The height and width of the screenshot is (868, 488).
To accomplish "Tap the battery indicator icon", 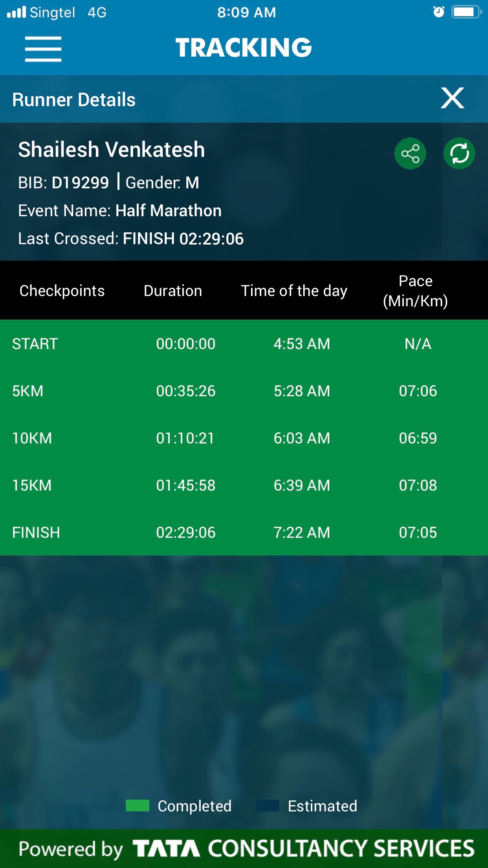I will [x=466, y=12].
